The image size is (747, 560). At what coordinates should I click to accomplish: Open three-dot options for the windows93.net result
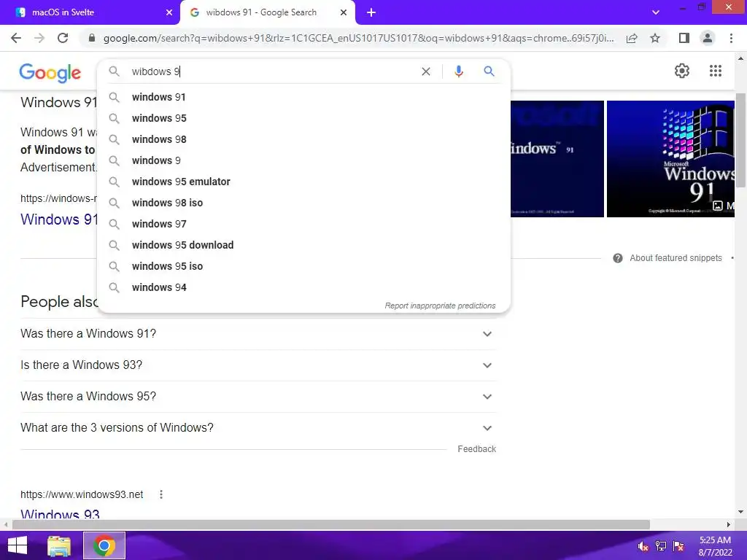click(x=161, y=494)
